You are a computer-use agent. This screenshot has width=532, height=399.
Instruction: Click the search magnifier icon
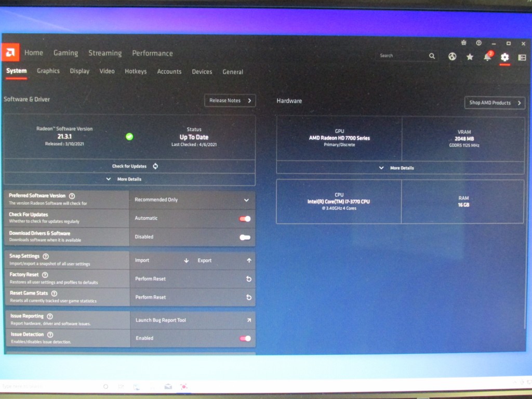pyautogui.click(x=432, y=56)
